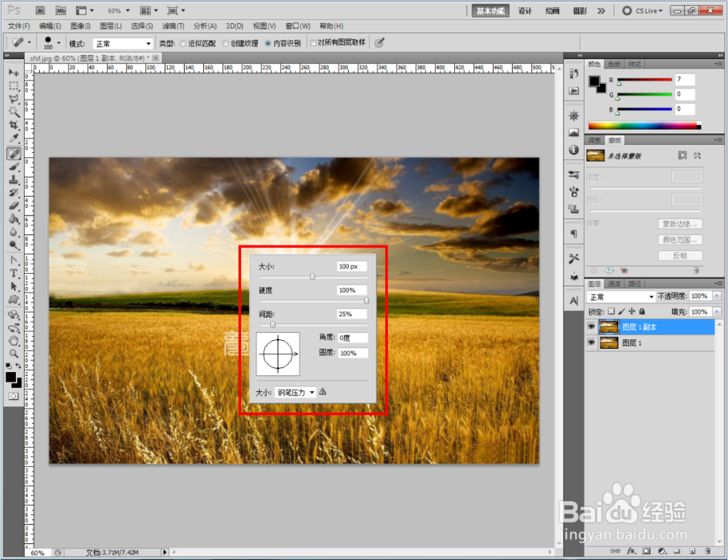Viewport: 728px width, 560px height.
Task: Click the 基本功能 workspace button
Action: pyautogui.click(x=490, y=11)
